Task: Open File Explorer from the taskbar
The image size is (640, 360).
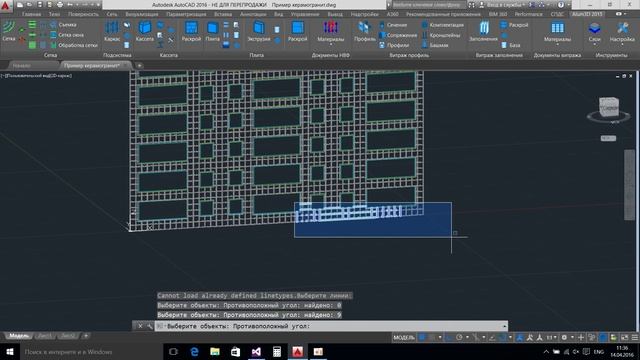Action: click(215, 351)
